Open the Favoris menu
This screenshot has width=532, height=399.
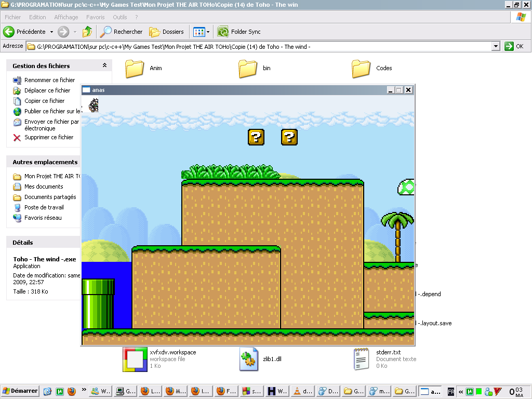(96, 17)
